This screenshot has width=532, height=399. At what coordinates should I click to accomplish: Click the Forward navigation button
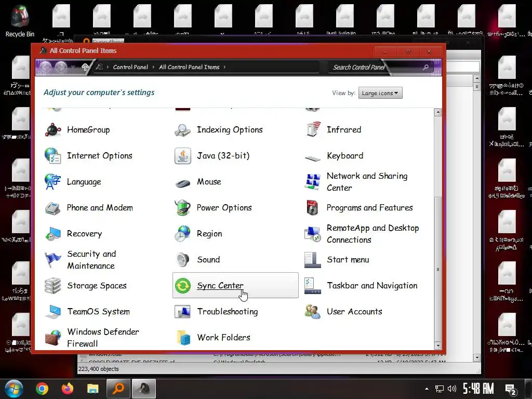tap(61, 67)
